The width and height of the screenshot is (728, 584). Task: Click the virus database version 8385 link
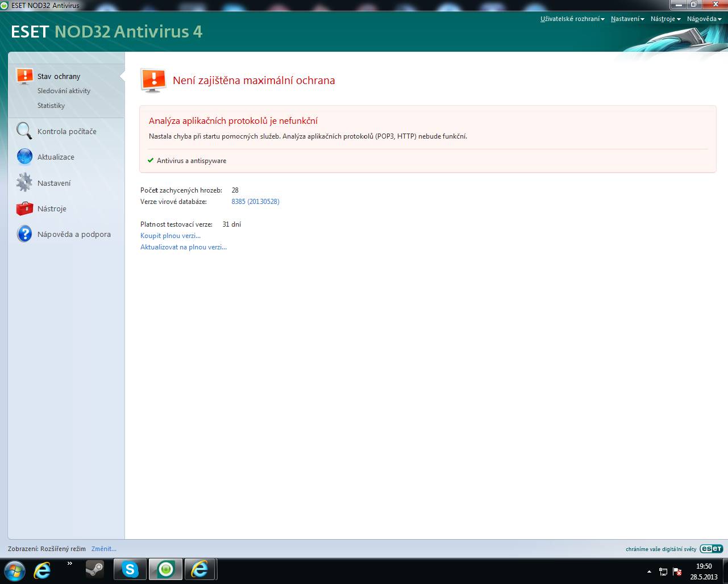pos(255,202)
